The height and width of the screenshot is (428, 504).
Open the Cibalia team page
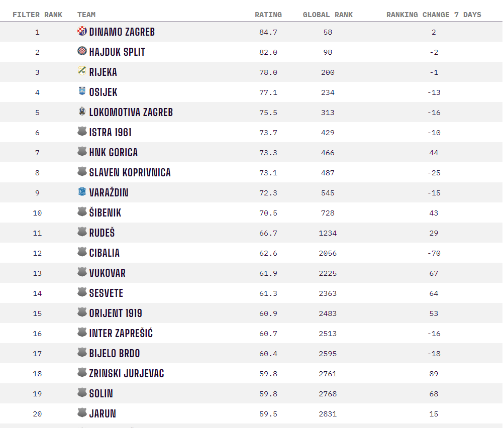[x=104, y=253]
